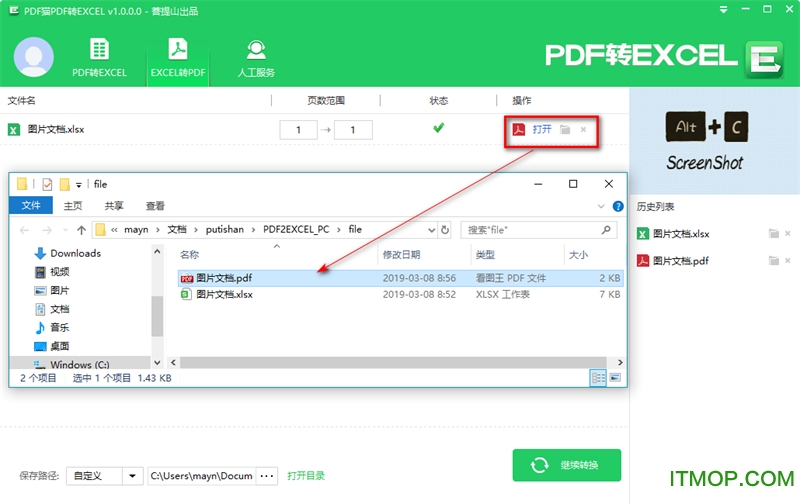Edit the start page number field
Screen dimensions: 800x504
coord(298,130)
